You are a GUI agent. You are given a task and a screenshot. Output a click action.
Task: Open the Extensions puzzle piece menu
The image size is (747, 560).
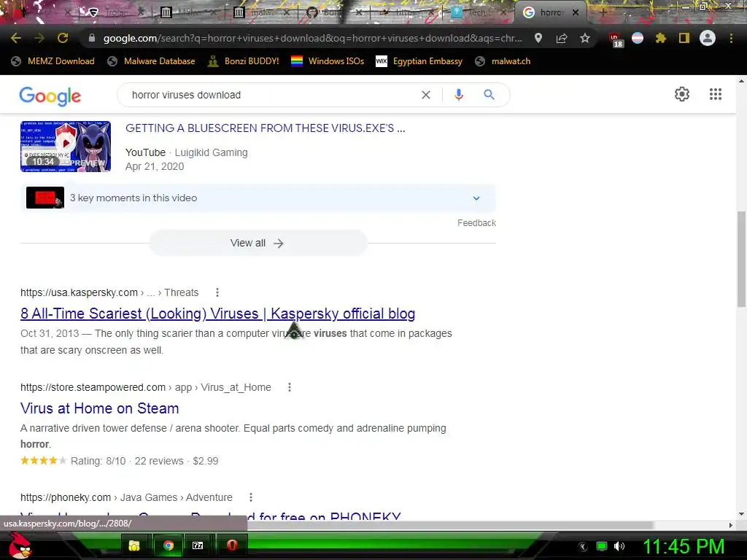pos(660,38)
